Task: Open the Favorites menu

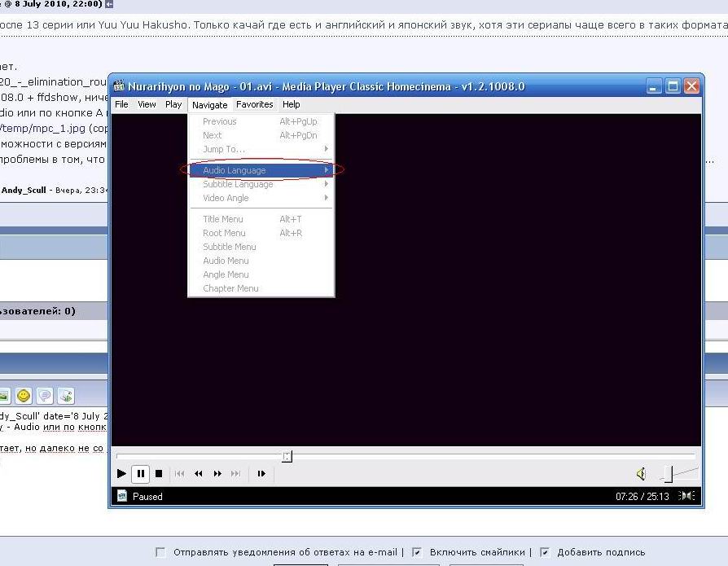Action: [254, 104]
